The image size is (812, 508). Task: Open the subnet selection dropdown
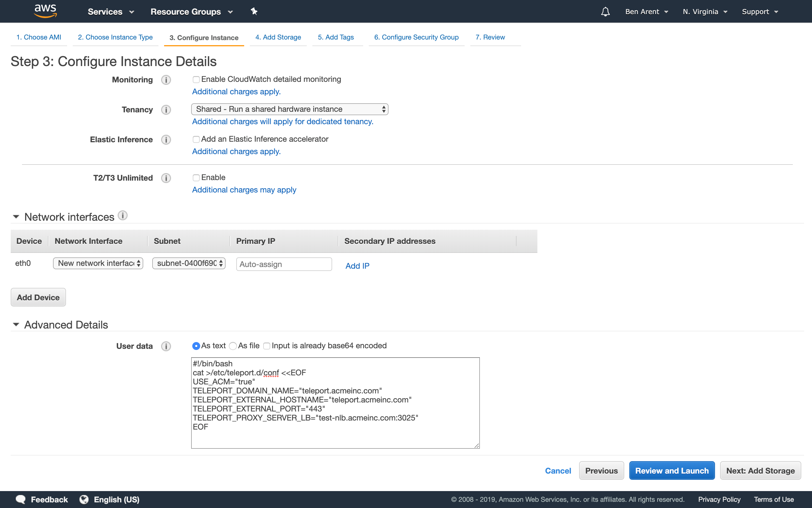[189, 263]
